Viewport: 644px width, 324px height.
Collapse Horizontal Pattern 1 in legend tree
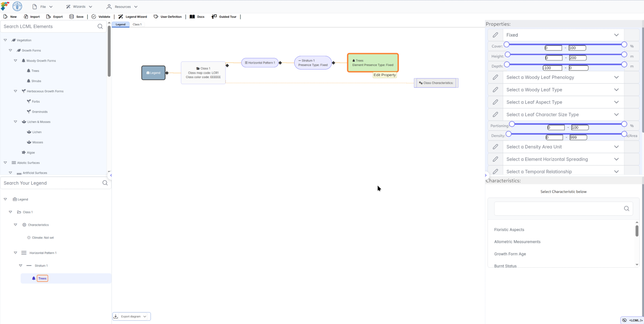point(15,253)
